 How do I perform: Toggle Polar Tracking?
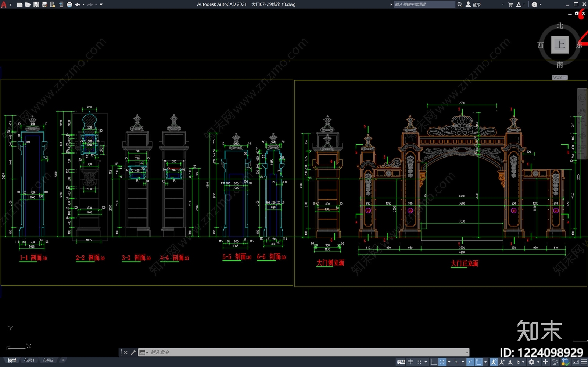coord(442,362)
